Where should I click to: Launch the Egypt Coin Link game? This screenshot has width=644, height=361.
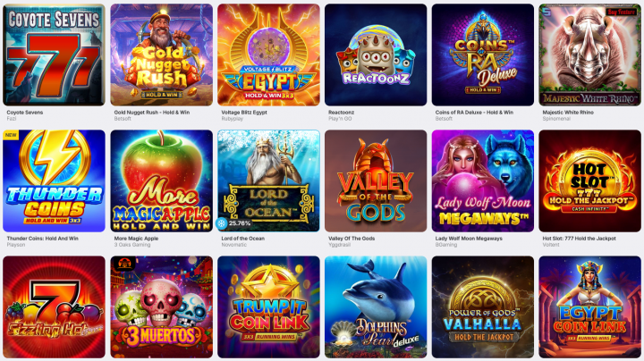point(589,306)
